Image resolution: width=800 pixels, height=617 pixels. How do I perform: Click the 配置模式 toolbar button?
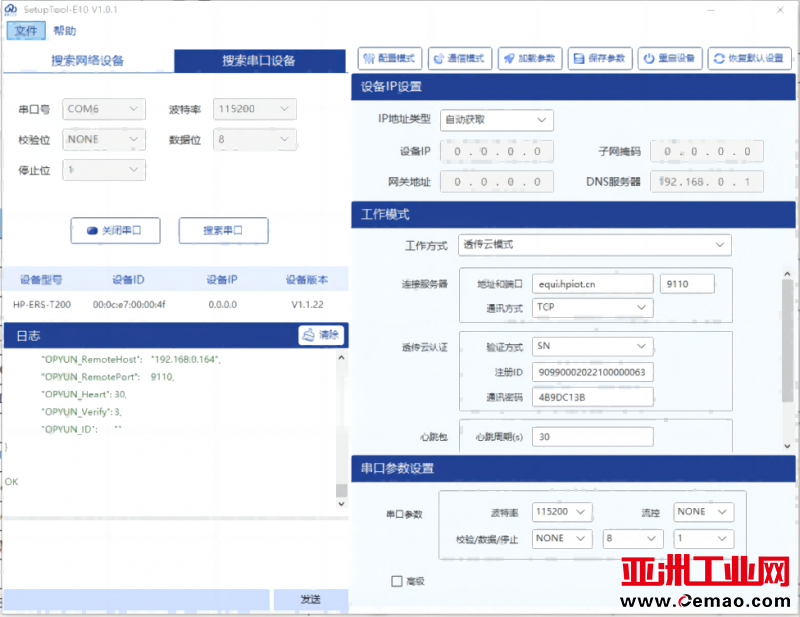click(x=390, y=58)
